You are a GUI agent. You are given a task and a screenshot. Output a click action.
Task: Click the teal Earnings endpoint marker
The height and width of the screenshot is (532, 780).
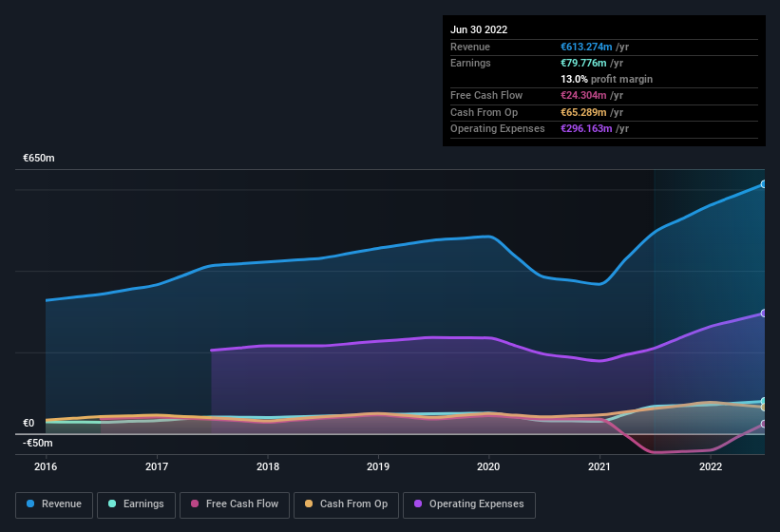(x=764, y=402)
